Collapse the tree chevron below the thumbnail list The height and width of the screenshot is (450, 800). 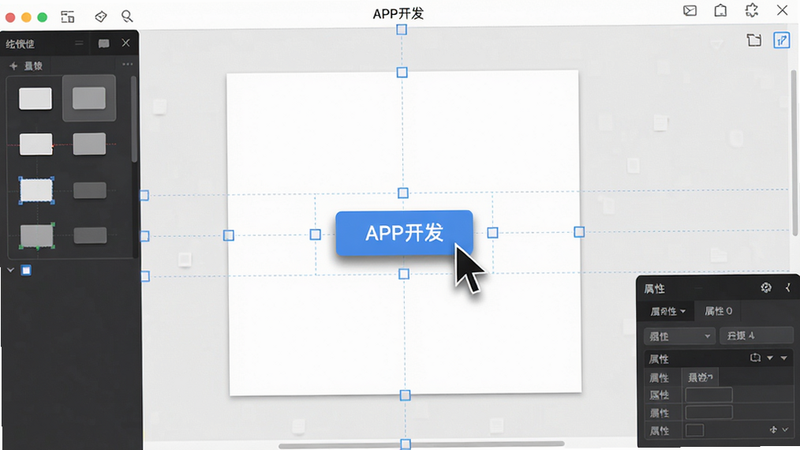(x=11, y=270)
